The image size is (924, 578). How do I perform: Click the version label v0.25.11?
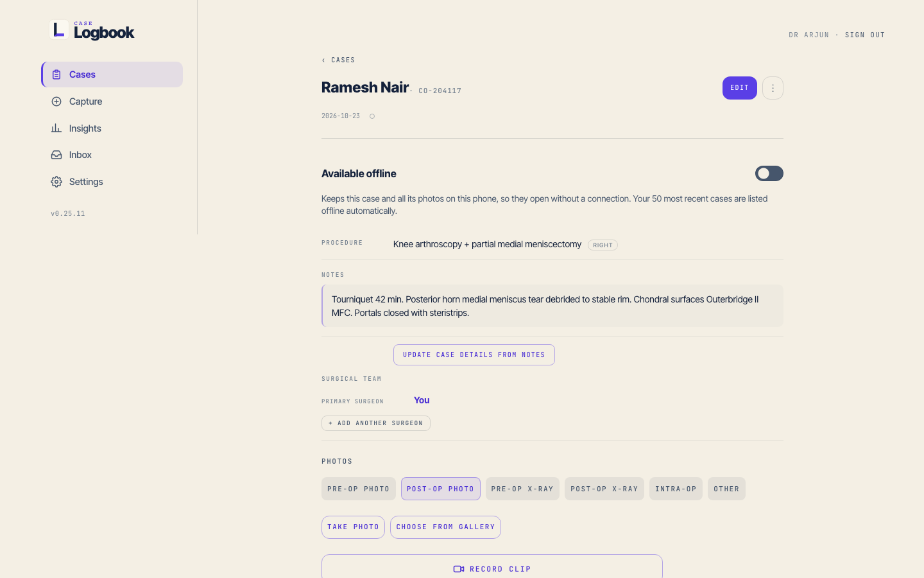[x=68, y=213]
